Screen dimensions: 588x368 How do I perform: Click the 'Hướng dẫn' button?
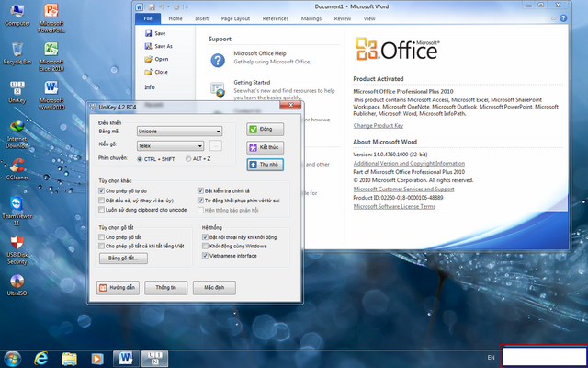click(x=118, y=288)
